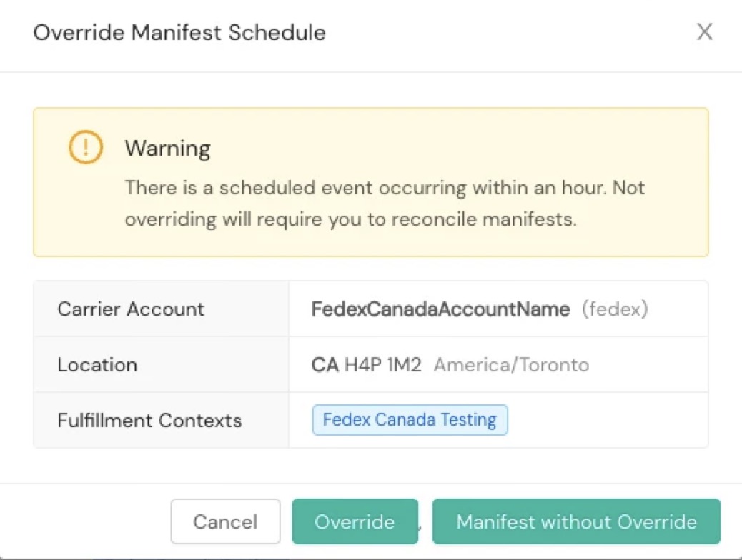Click the FedexCanadaAccountName carrier value
This screenshot has width=742, height=560.
(440, 309)
